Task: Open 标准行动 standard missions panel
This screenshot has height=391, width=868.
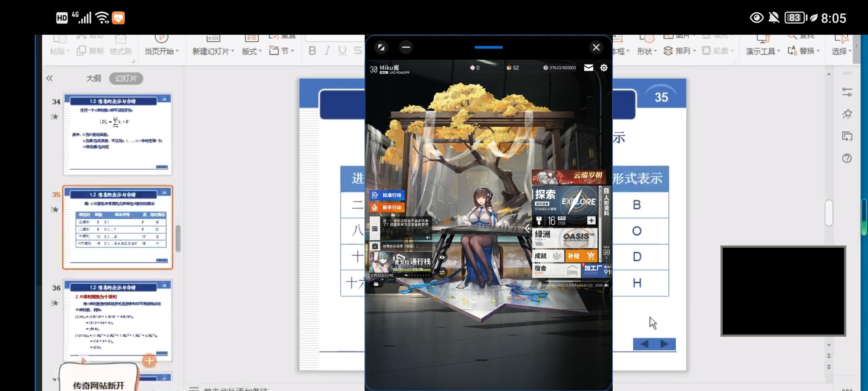Action: [387, 195]
